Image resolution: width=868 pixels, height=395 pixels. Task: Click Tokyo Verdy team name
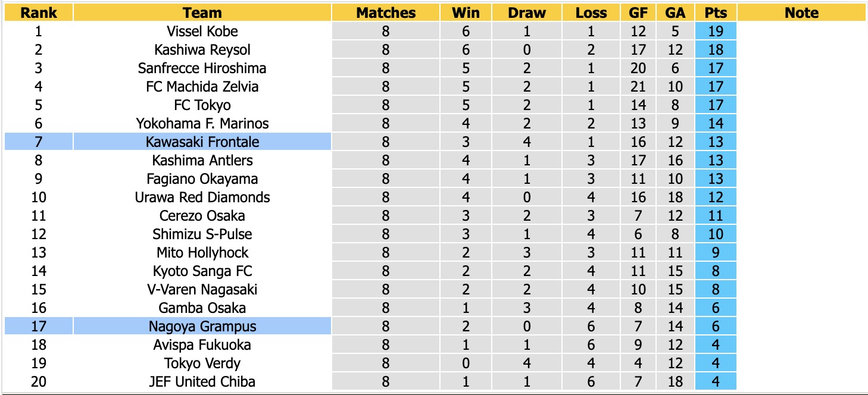point(202,363)
